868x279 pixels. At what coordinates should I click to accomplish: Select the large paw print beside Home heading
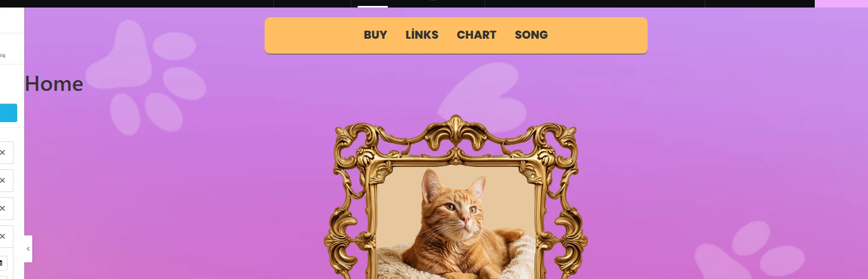(x=146, y=78)
